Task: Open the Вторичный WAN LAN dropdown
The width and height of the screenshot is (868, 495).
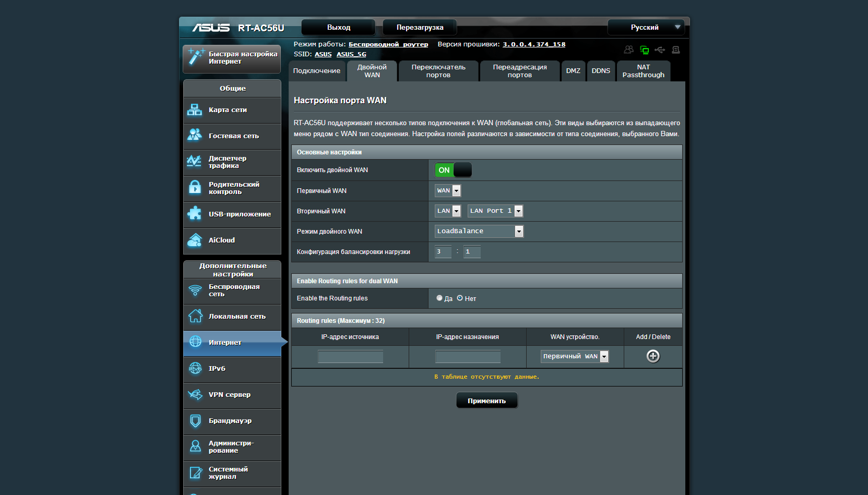Action: [x=448, y=211]
